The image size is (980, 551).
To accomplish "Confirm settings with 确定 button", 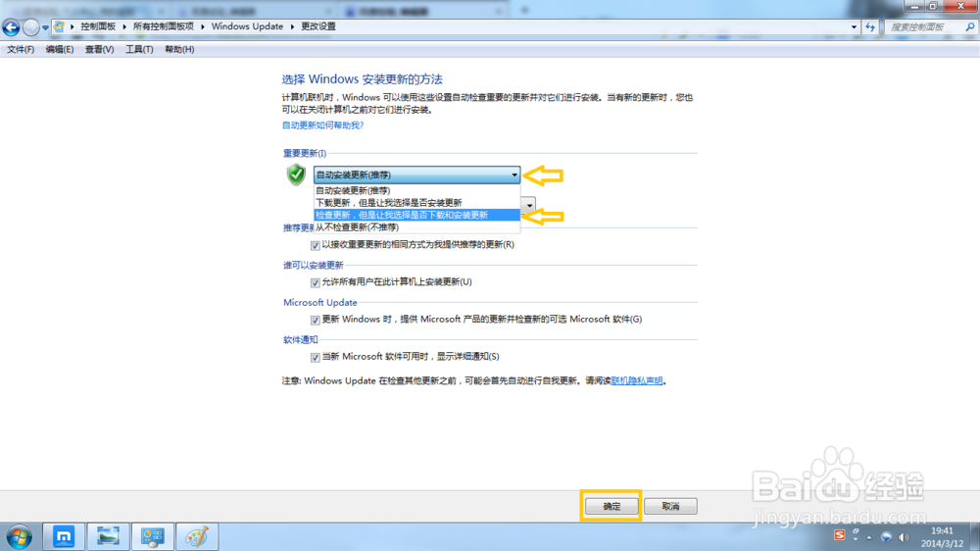I will (612, 506).
